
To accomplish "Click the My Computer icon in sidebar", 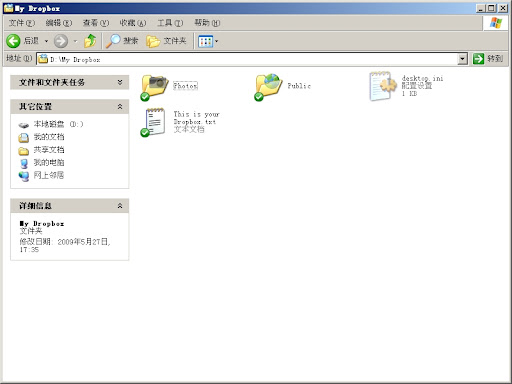I will tap(24, 163).
